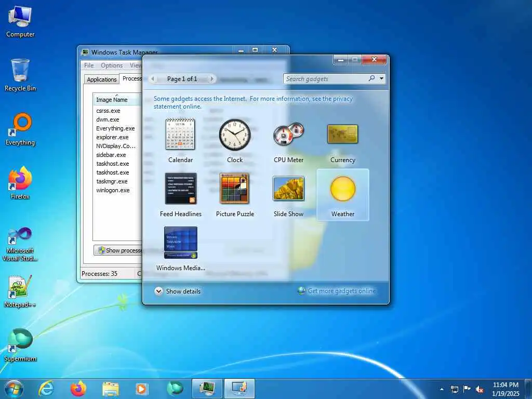
Task: Select the Recycle Bin desktop icon
Action: (20, 75)
